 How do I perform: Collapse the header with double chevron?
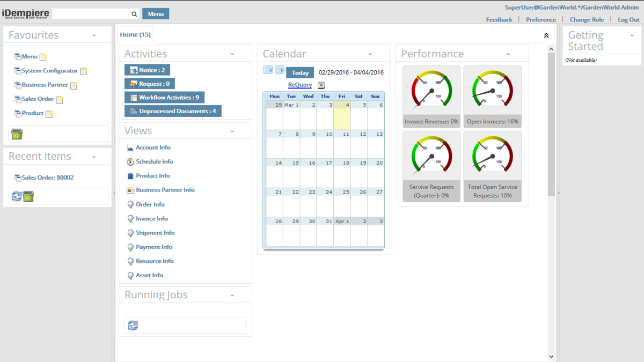point(546,35)
